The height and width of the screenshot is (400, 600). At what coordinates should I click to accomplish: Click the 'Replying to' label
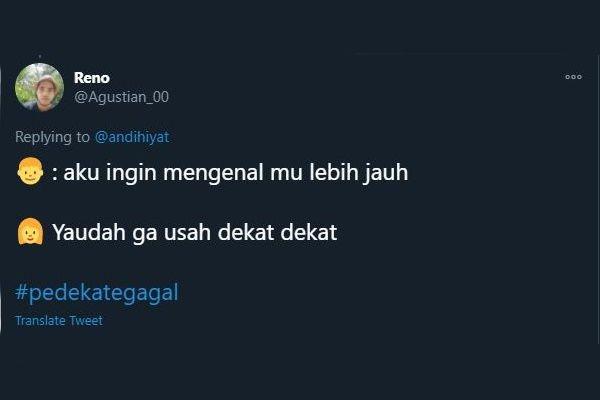[52, 137]
